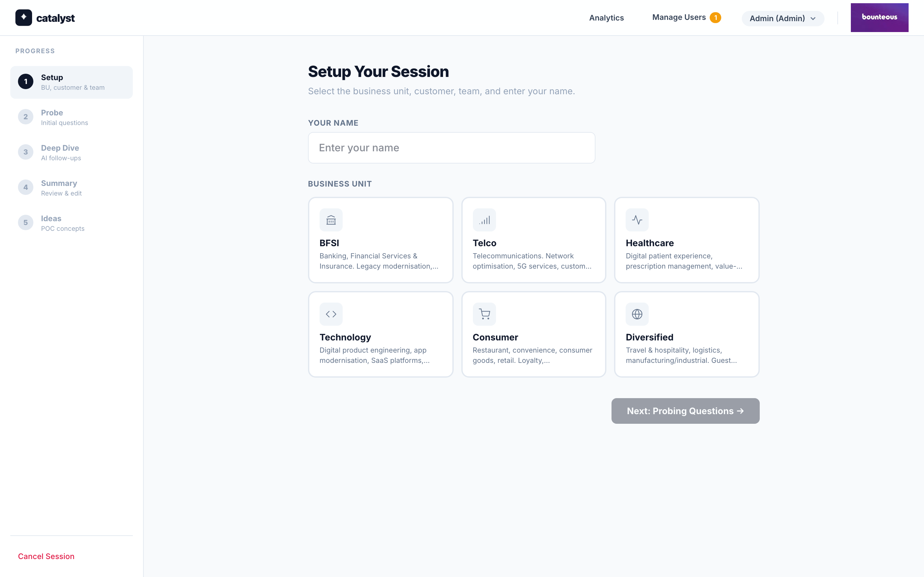This screenshot has width=924, height=577.
Task: Select the Deep Dive step in progress
Action: 60,152
